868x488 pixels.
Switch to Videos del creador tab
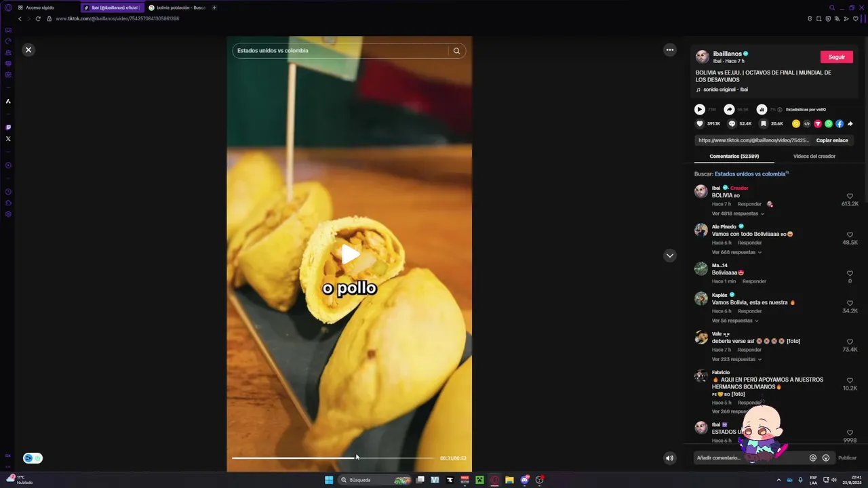point(814,156)
